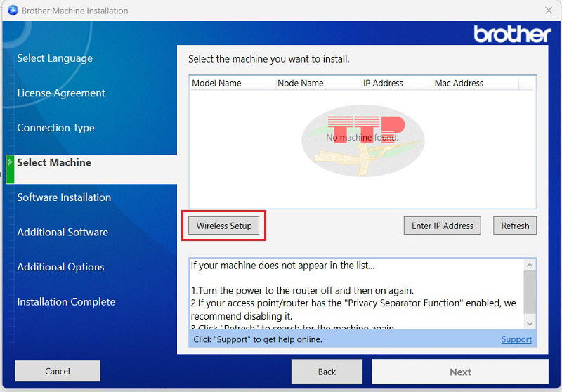Sort by Mac Address column header

pos(476,83)
